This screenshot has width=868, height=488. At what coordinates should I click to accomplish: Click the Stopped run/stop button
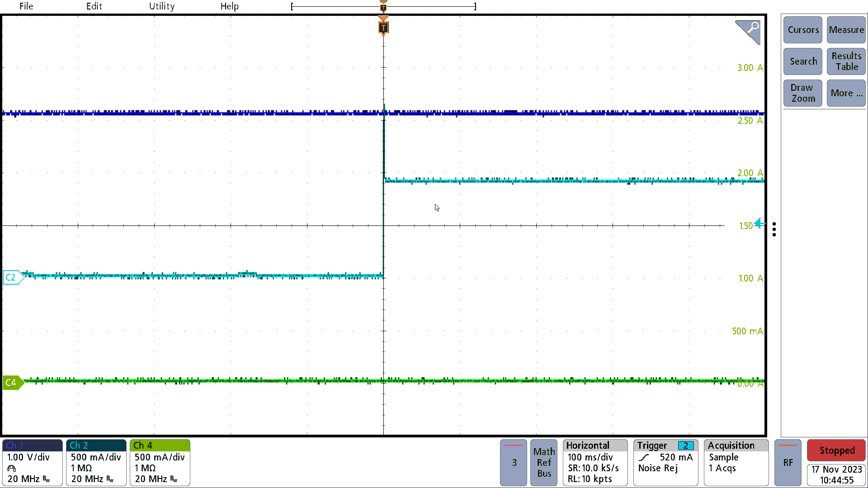836,450
